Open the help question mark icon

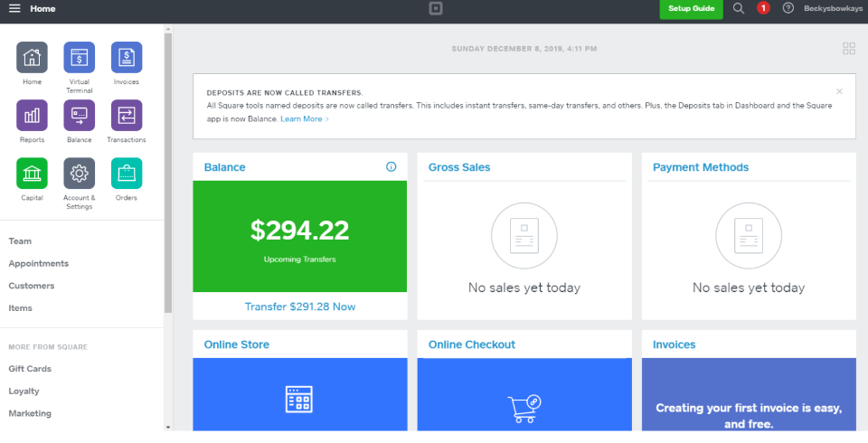(788, 8)
